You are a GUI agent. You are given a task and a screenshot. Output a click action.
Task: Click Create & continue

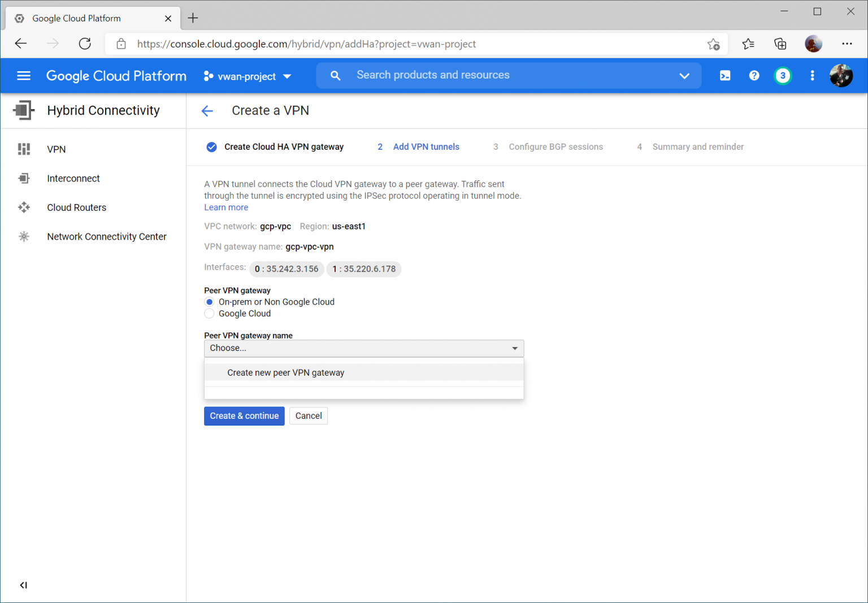pos(244,416)
